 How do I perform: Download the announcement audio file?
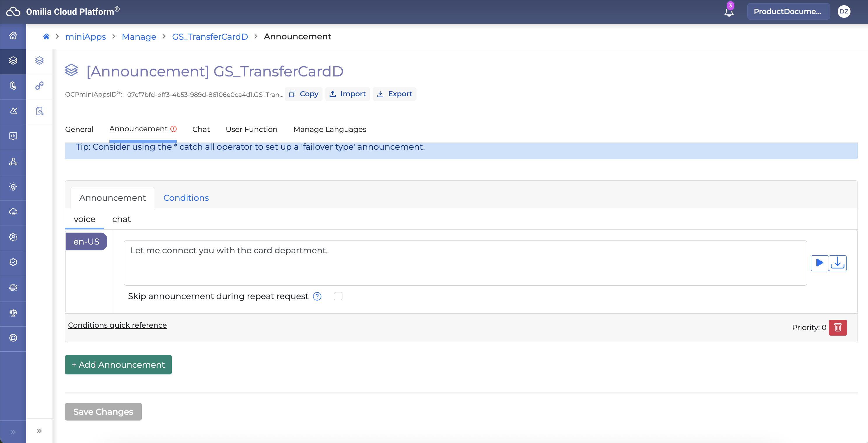tap(837, 263)
